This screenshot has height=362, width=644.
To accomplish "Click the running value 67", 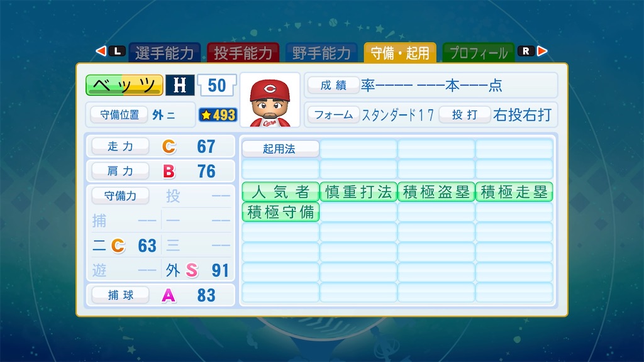I will pyautogui.click(x=206, y=146).
